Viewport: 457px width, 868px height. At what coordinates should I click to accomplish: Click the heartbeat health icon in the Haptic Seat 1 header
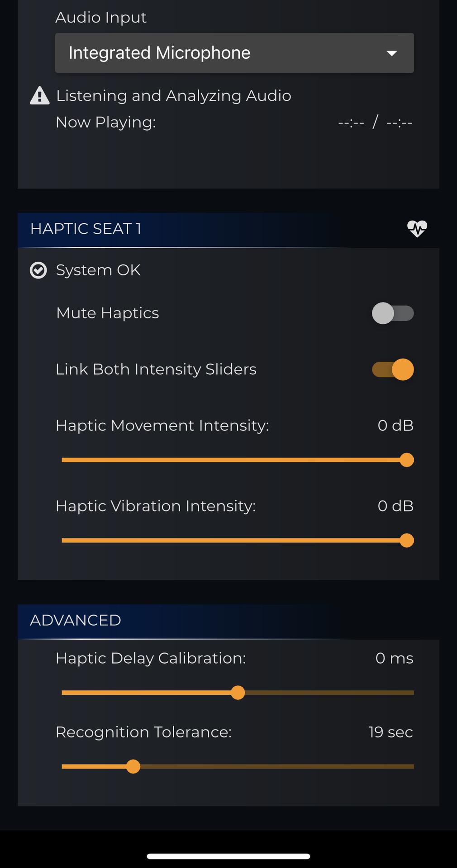pos(417,229)
